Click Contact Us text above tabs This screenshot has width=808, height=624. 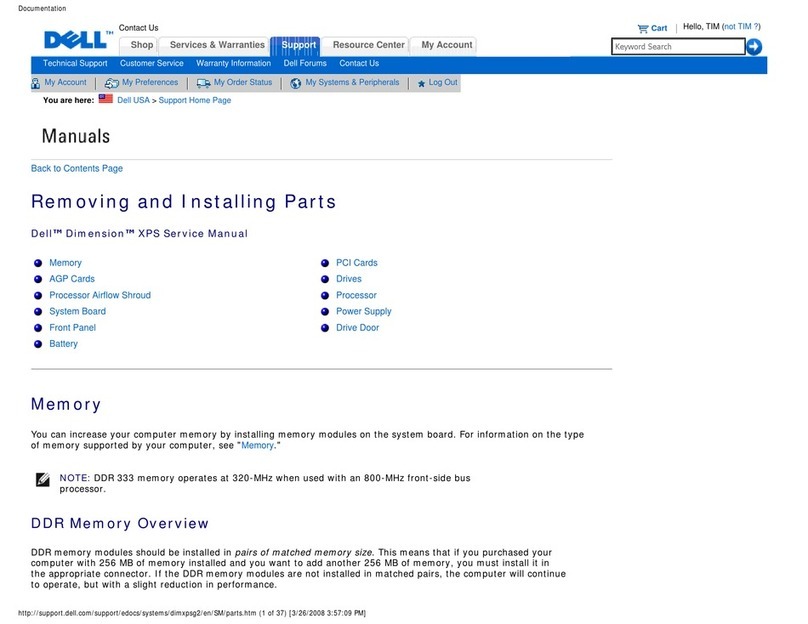pyautogui.click(x=139, y=28)
